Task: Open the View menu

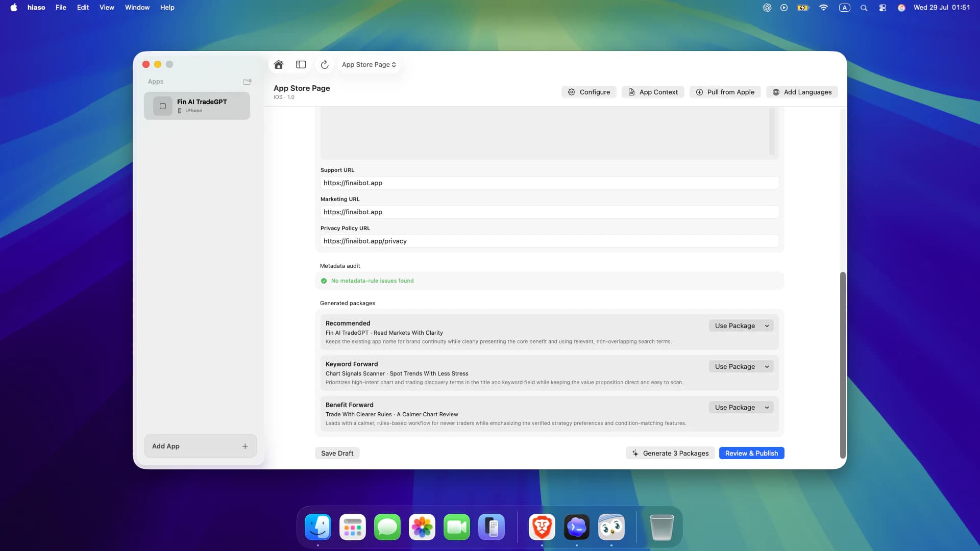Action: click(107, 7)
